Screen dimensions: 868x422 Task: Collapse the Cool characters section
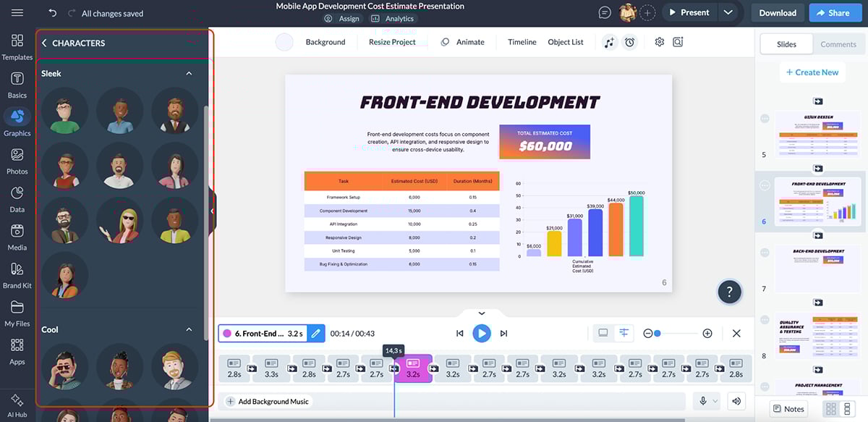tap(188, 329)
